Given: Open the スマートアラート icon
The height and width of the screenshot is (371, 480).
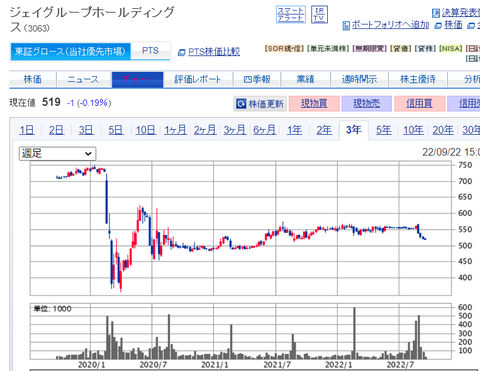Looking at the screenshot, I should [x=291, y=15].
